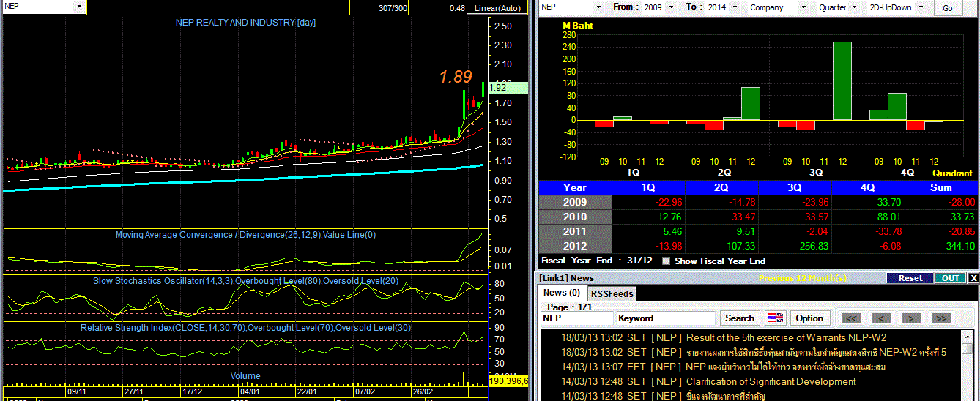Click the 1Q column header

click(648, 187)
